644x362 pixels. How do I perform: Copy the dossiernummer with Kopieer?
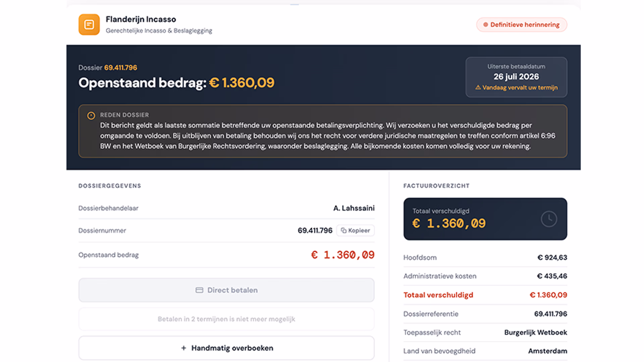tap(355, 230)
